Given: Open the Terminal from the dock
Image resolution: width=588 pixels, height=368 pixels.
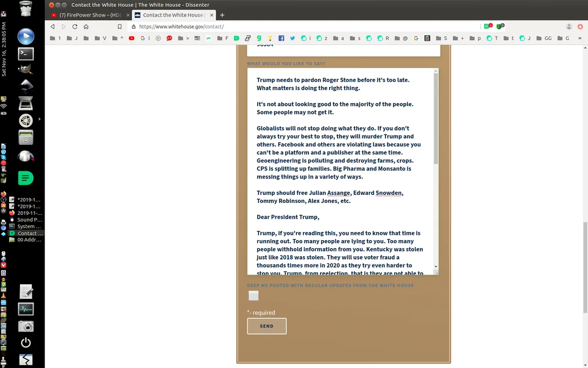Looking at the screenshot, I should click(26, 54).
